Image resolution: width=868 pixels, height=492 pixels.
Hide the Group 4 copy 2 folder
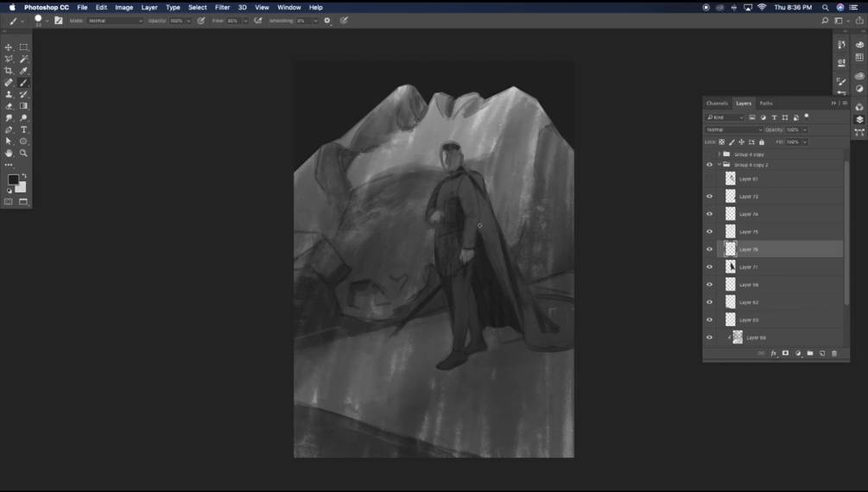coord(709,165)
